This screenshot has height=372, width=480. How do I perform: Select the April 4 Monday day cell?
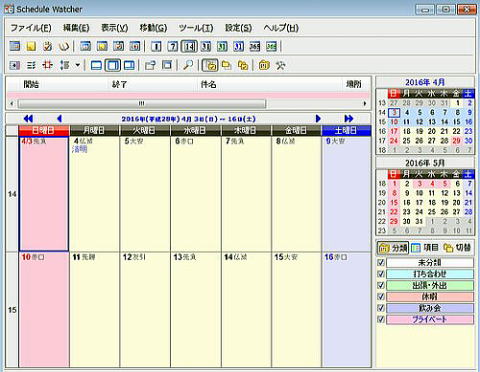point(94,194)
